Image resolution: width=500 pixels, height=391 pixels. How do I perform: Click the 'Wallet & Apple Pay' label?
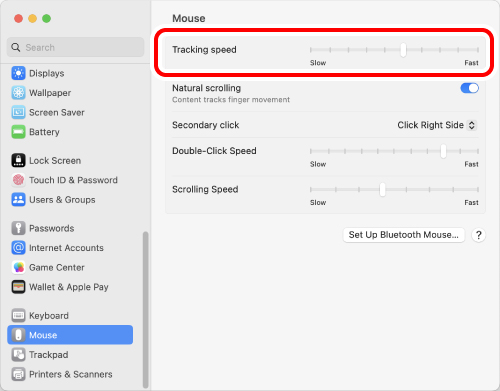pos(69,287)
